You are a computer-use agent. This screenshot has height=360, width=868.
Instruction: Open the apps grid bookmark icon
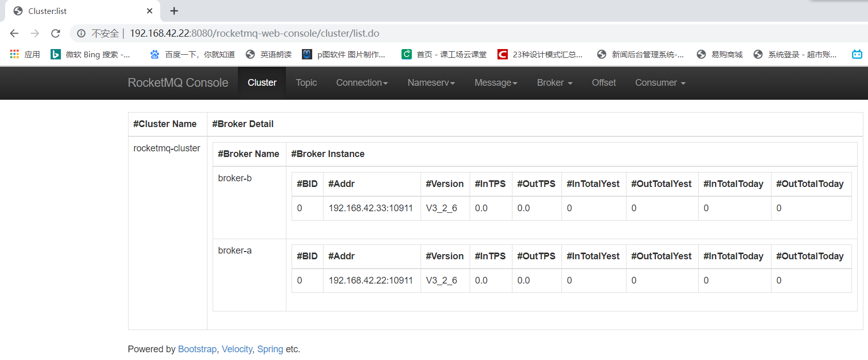(x=14, y=54)
